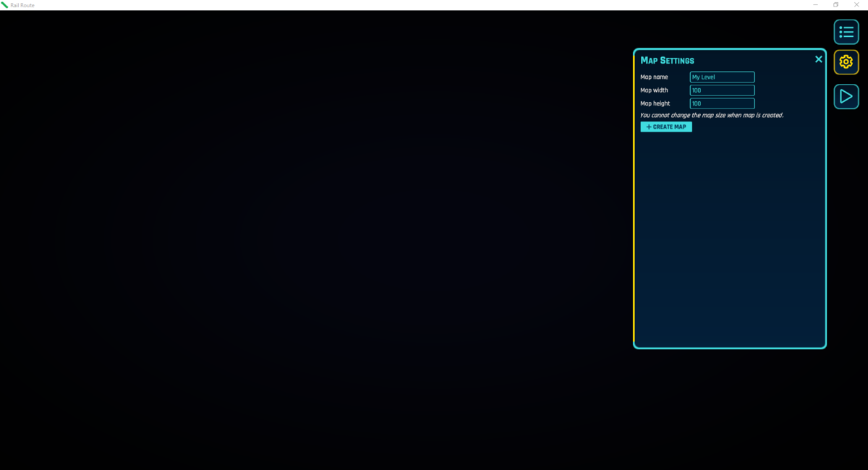The image size is (868, 470).
Task: Click the 'Map width' label
Action: [x=654, y=90]
